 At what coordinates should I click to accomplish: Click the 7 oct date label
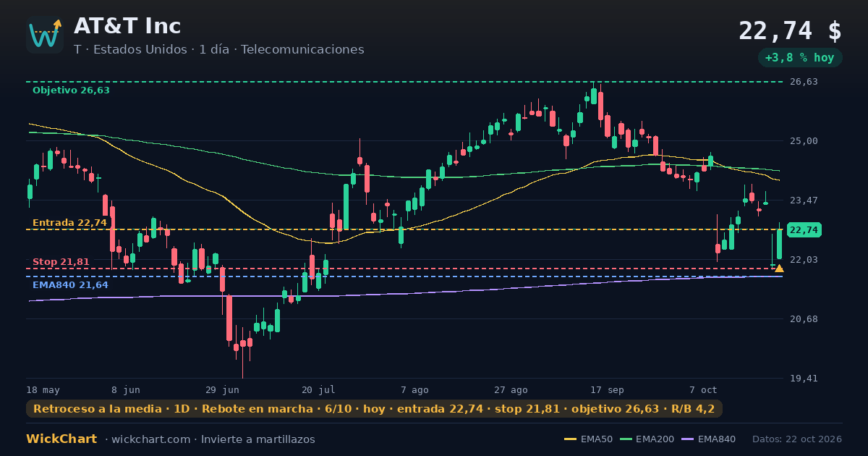click(x=703, y=389)
